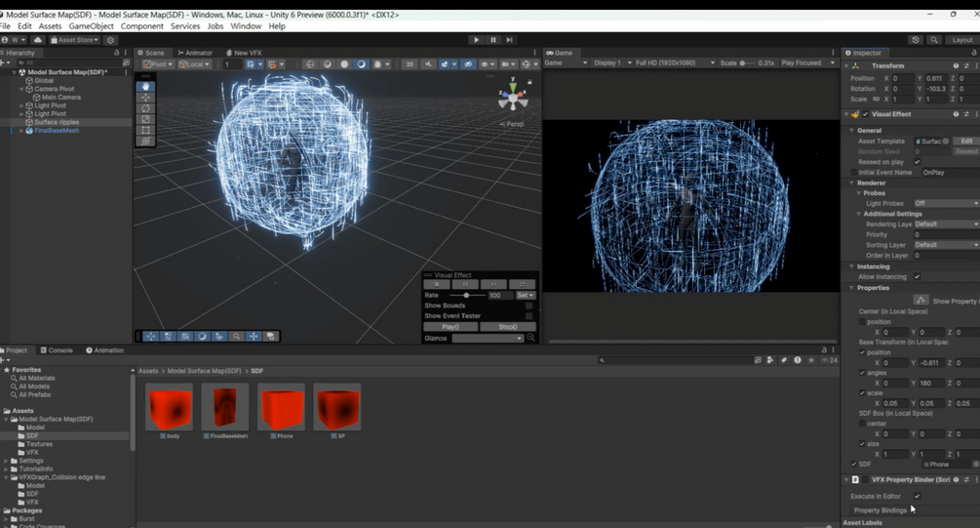The width and height of the screenshot is (980, 528).
Task: Open the Gizmos dropdown in Visual Effect overlay
Action: coord(488,338)
